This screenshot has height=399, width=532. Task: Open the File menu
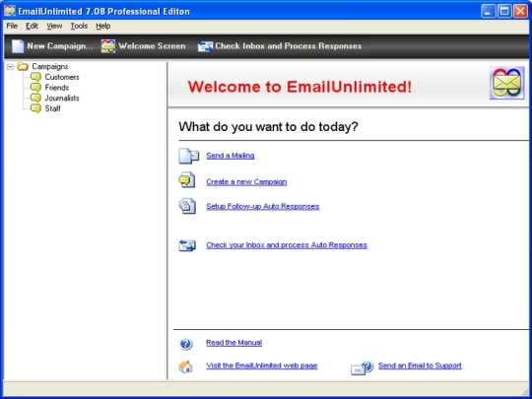pyautogui.click(x=12, y=26)
